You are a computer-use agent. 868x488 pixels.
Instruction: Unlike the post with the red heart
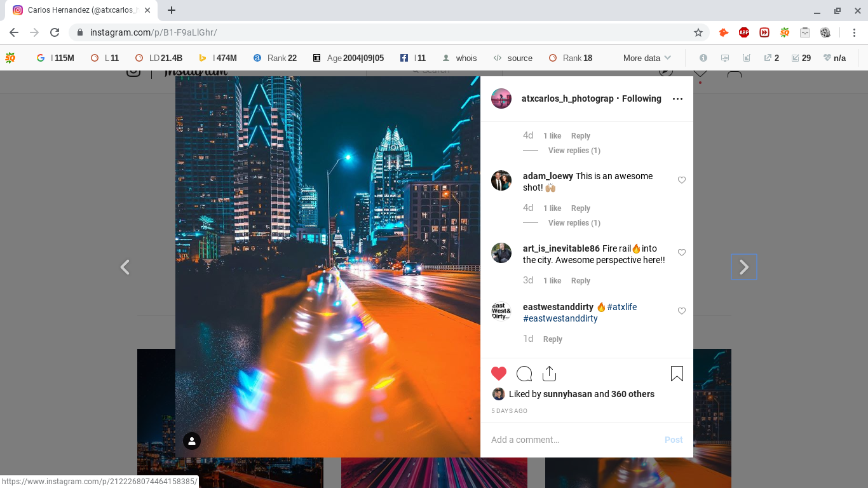coord(499,374)
